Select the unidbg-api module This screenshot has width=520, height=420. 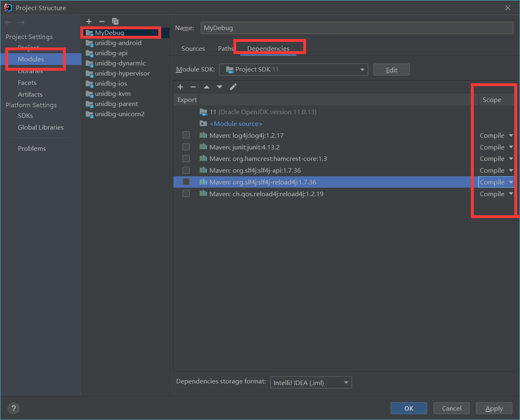pyautogui.click(x=125, y=53)
